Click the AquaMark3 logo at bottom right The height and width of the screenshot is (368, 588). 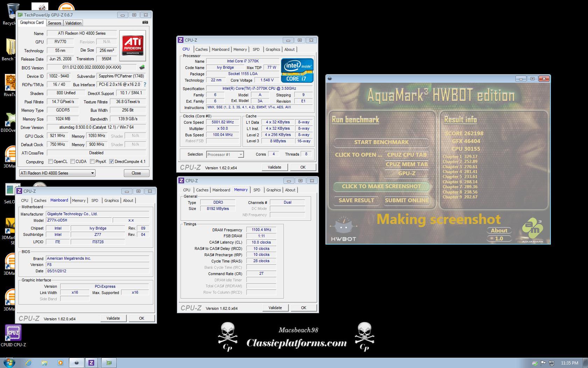532,231
